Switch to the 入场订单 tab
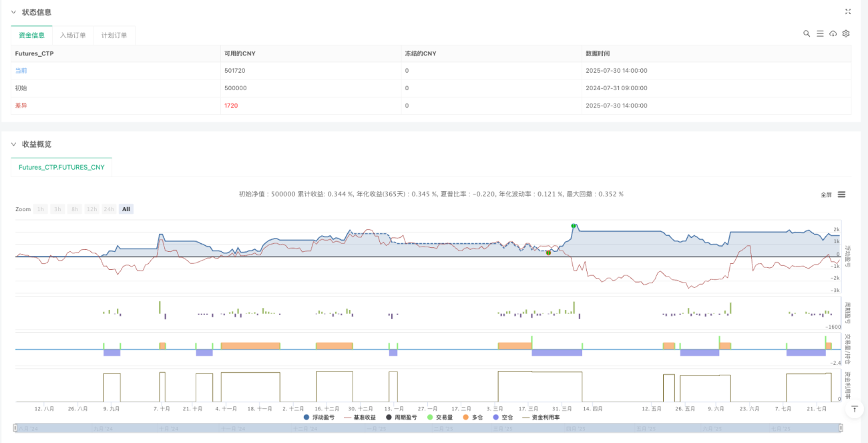Screen dimensions: 868x443 click(x=72, y=35)
